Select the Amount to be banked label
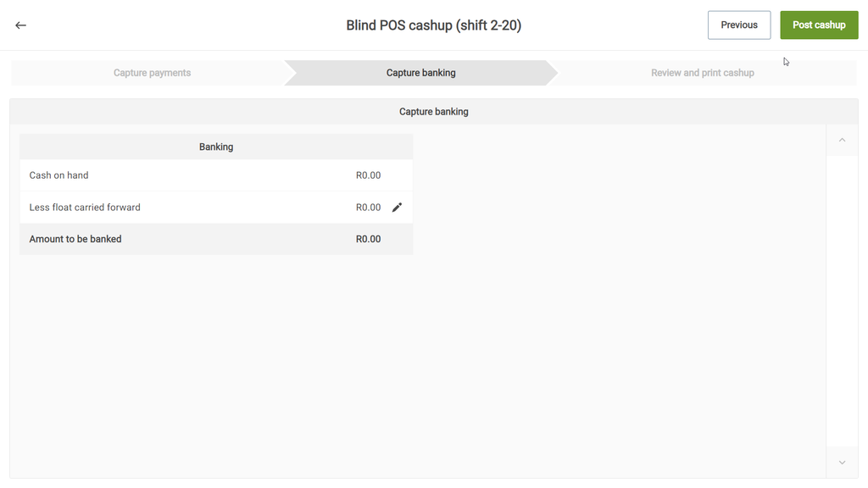 point(75,239)
